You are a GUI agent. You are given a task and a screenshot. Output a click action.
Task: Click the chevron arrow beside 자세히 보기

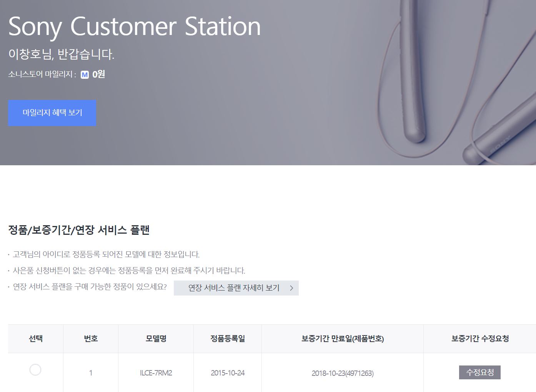click(x=291, y=288)
